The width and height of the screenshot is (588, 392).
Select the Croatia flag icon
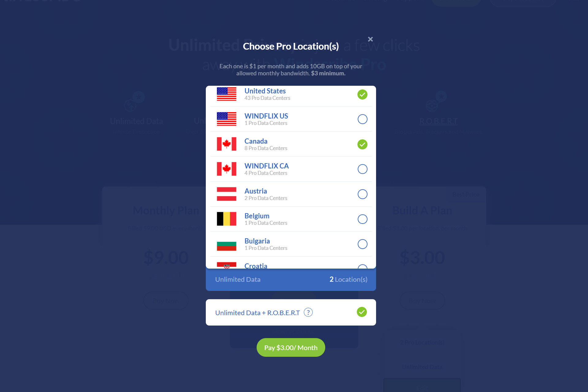[227, 266]
